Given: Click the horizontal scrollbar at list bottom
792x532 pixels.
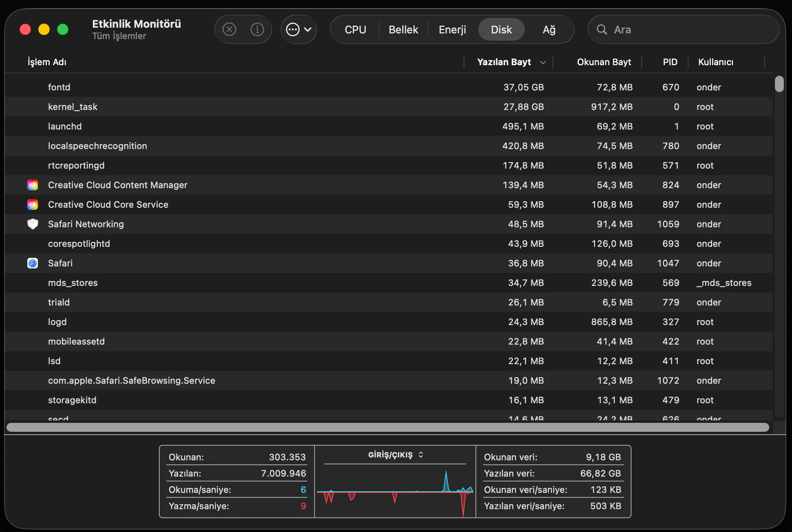Looking at the screenshot, I should click(x=387, y=427).
